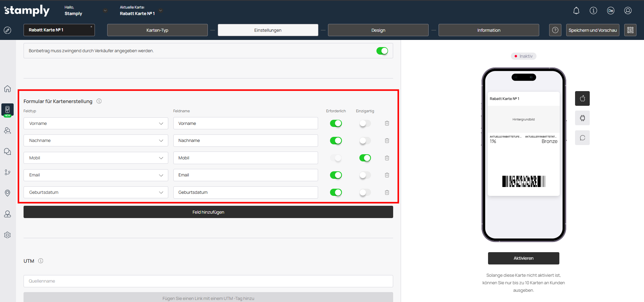This screenshot has width=644, height=302.
Task: Click the Feld hinzufügen button
Action: coord(208,212)
